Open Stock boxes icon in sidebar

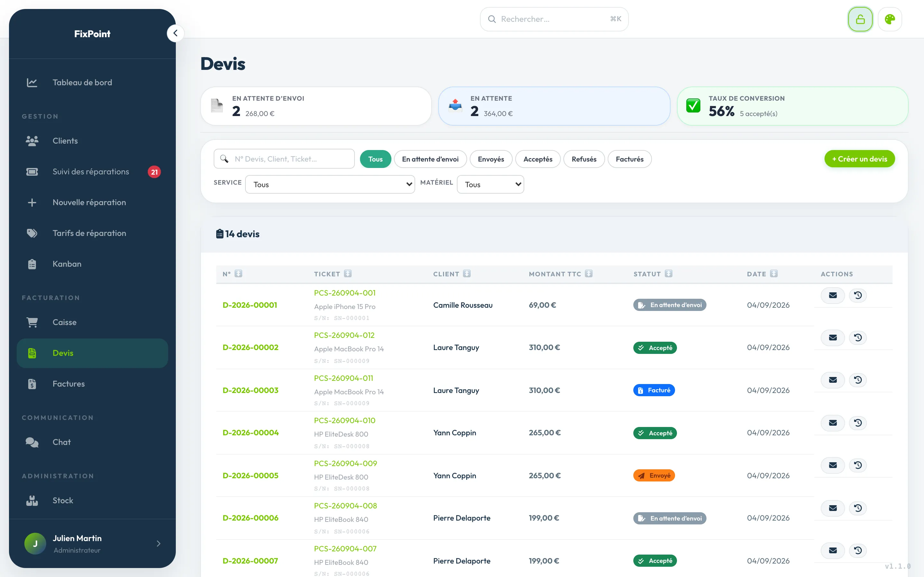pyautogui.click(x=32, y=501)
